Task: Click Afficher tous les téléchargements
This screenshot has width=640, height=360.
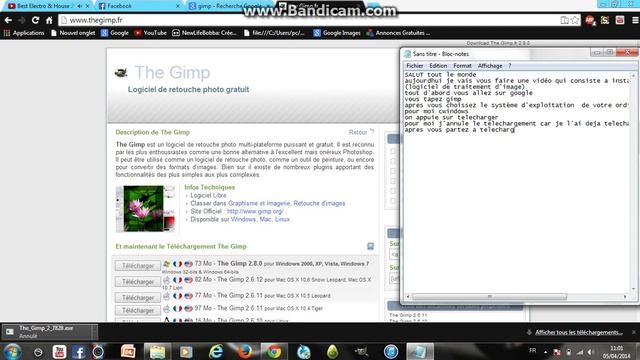Action: coord(579,332)
